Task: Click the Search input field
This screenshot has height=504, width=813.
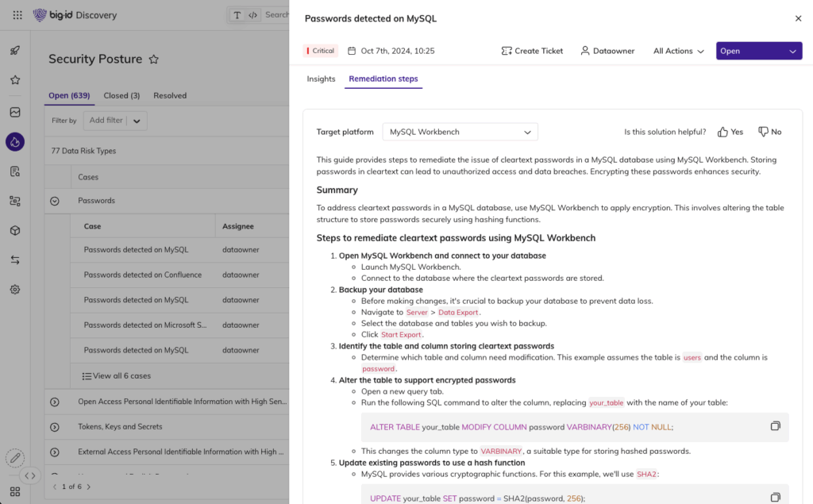Action: [277, 15]
